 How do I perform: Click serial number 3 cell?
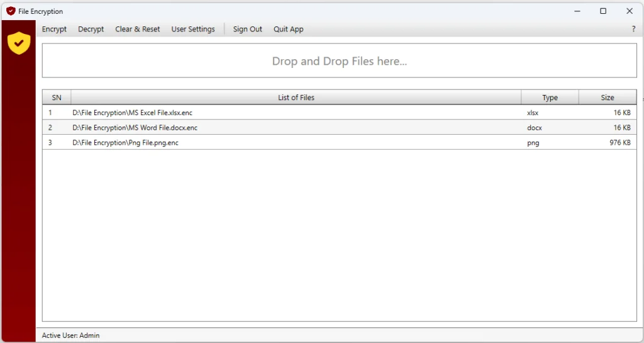click(x=50, y=142)
